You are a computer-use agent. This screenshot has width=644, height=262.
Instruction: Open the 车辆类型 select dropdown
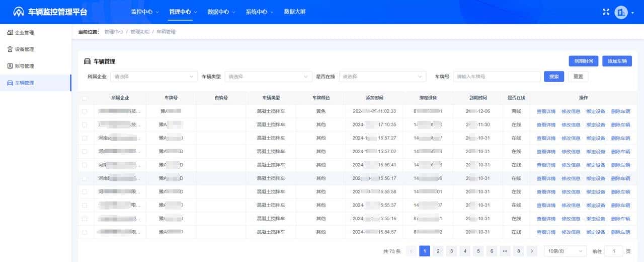tap(268, 77)
